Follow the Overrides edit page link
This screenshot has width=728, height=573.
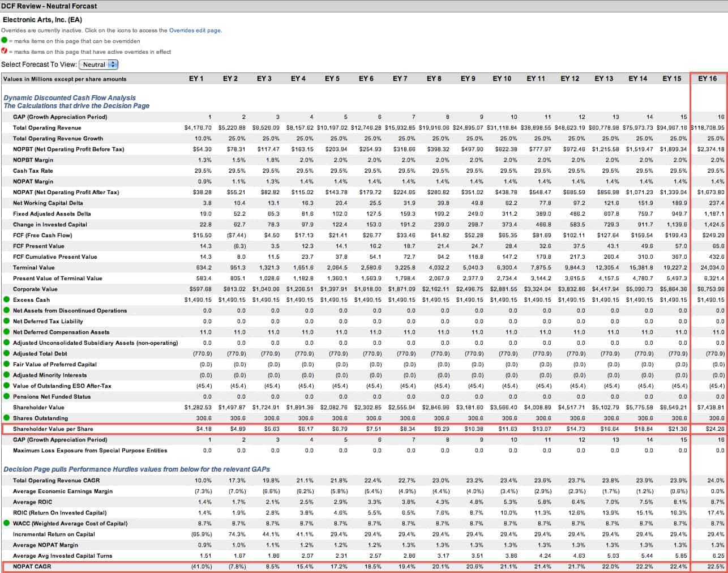click(195, 31)
